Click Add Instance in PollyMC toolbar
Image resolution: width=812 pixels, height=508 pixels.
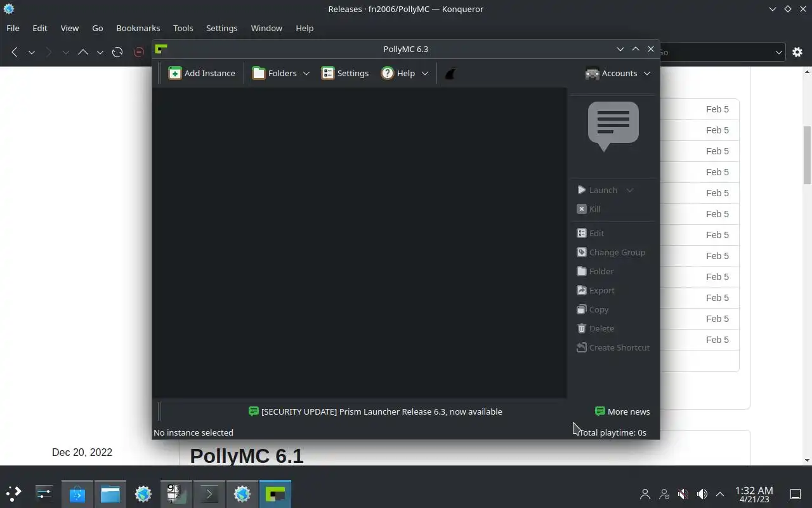pos(202,73)
